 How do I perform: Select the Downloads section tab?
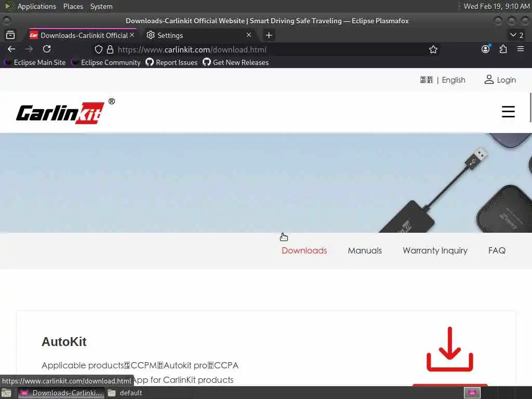coord(304,251)
